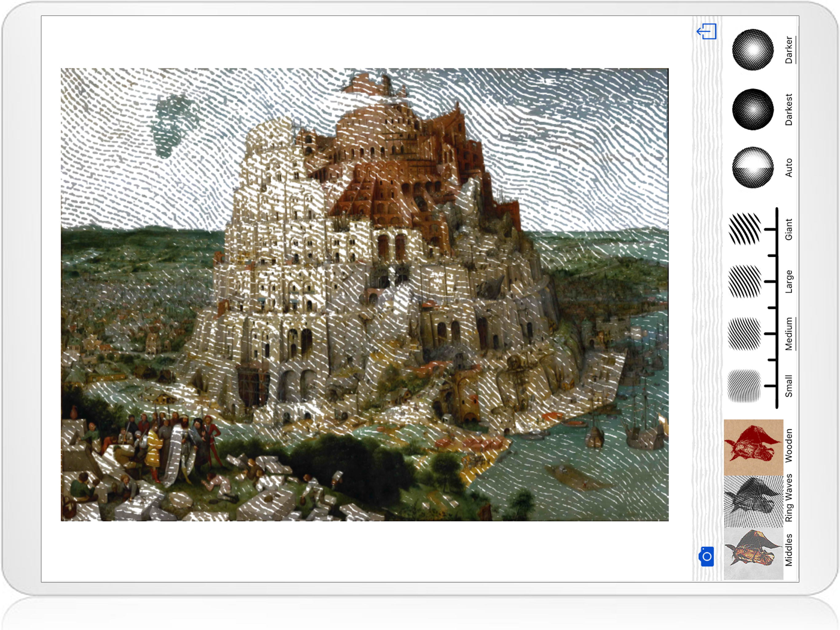Pick the Auto half-shaded sphere icon
Screen dimensions: 840x630
click(x=753, y=168)
